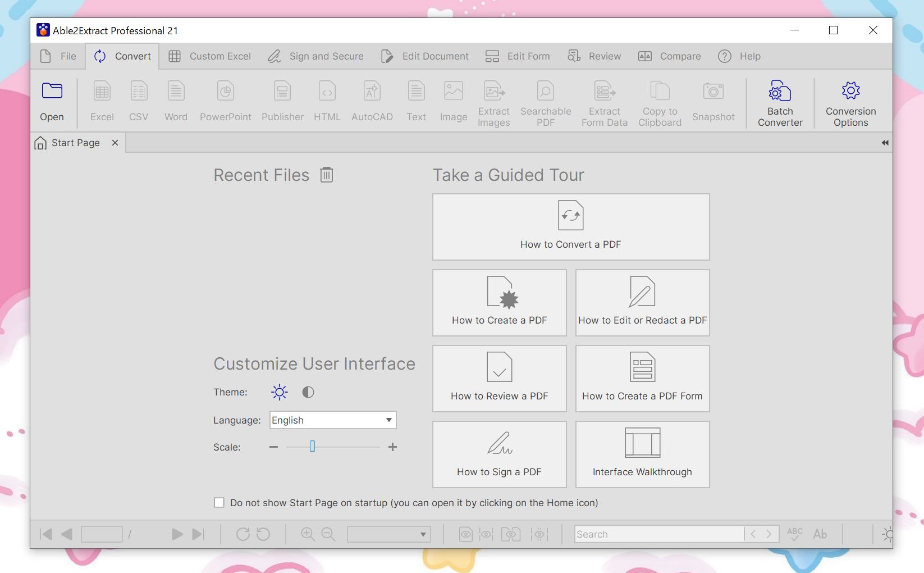Decrease scale with the minus button

[273, 447]
